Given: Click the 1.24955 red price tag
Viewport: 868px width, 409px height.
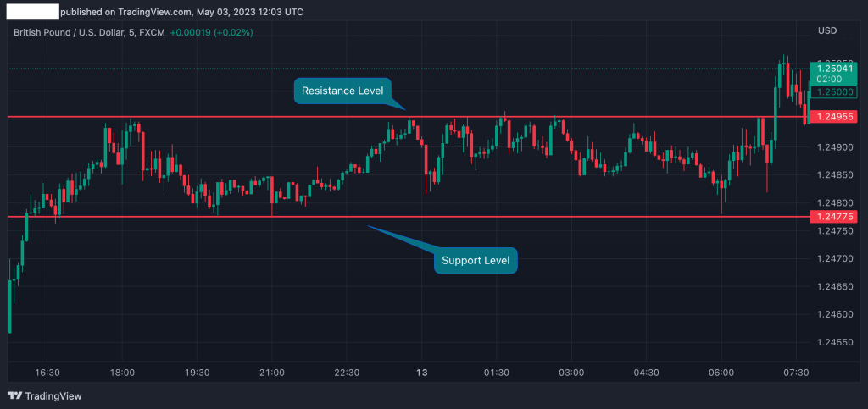Looking at the screenshot, I should coord(834,117).
